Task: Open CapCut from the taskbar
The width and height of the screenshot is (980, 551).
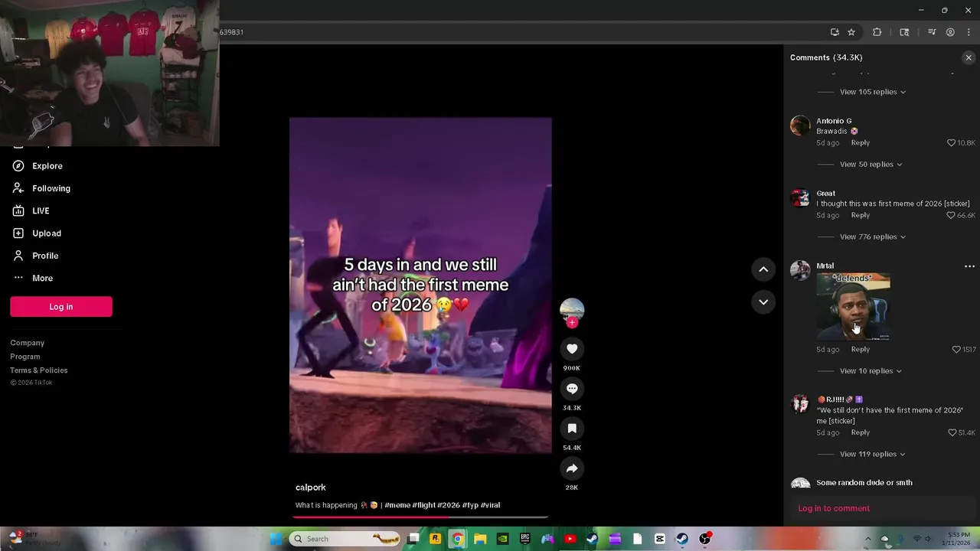Action: tap(660, 539)
